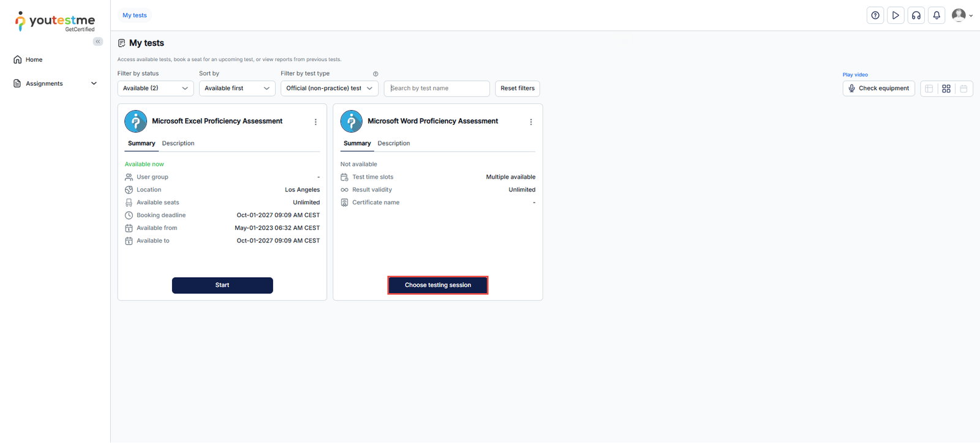Image resolution: width=980 pixels, height=443 pixels.
Task: Select Description tab on Excel assessment card
Action: [x=178, y=143]
